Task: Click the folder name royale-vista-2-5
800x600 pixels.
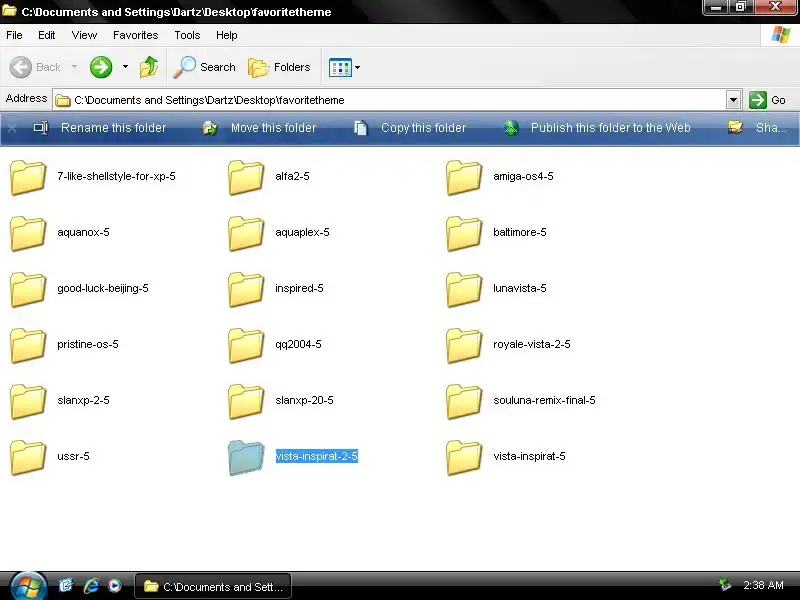Action: pyautogui.click(x=532, y=344)
